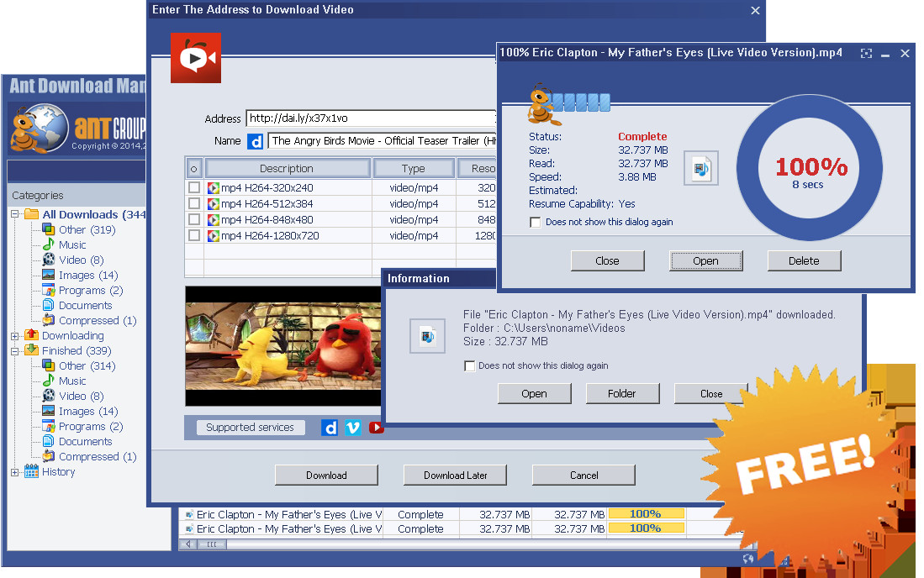The height and width of the screenshot is (578, 924).
Task: Click the History calendar icon
Action: (32, 471)
